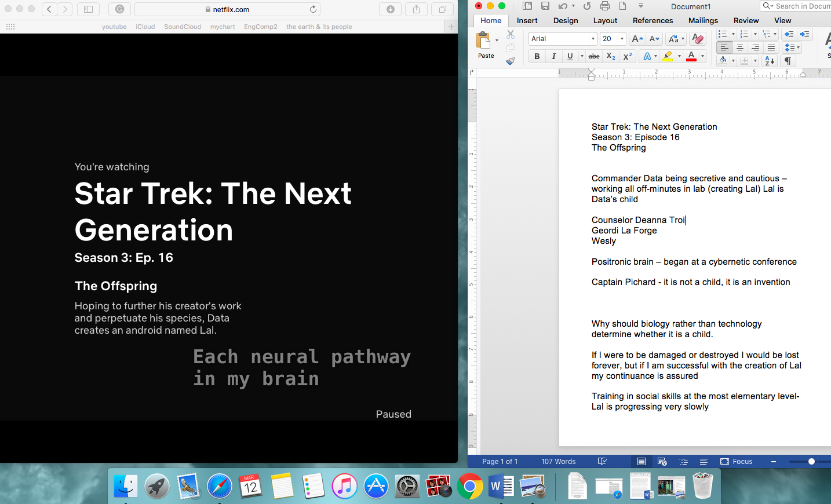Click the Save floppy disk icon in Word
The image size is (831, 504).
[545, 6]
